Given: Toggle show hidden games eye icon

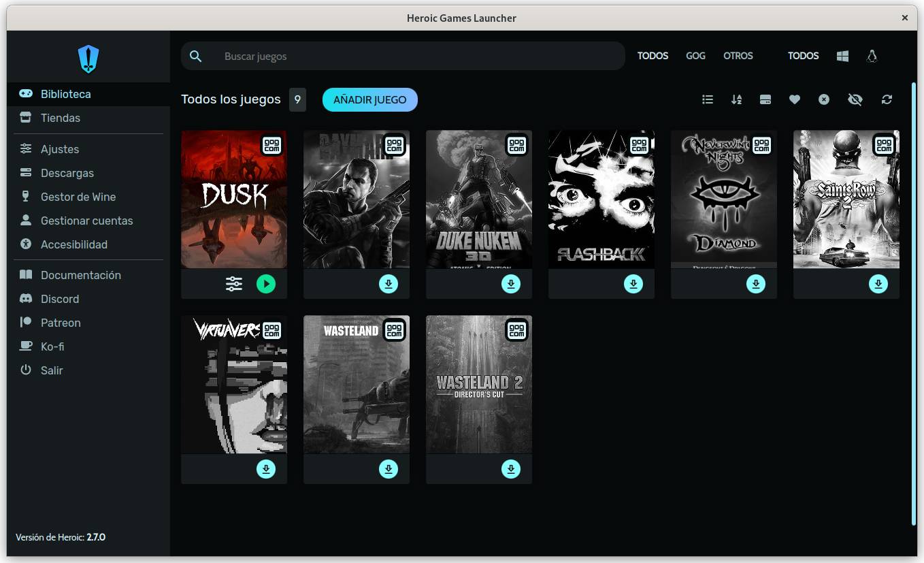Looking at the screenshot, I should (x=855, y=99).
